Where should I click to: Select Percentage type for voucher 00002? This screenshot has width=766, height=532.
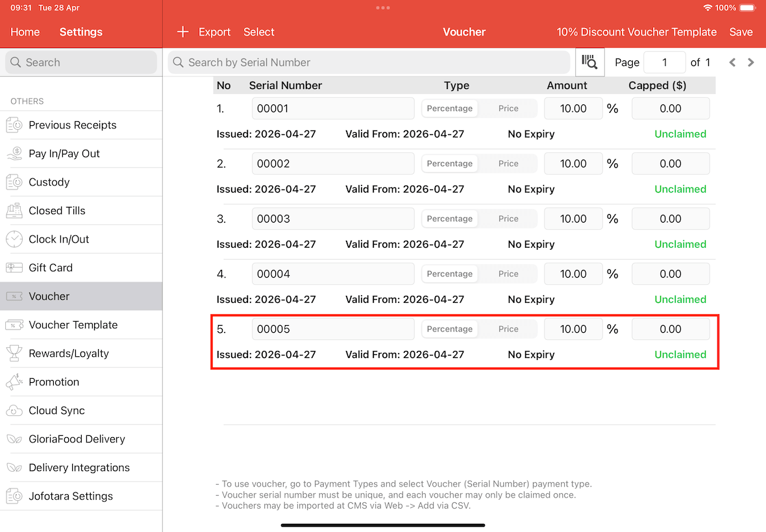coord(449,163)
